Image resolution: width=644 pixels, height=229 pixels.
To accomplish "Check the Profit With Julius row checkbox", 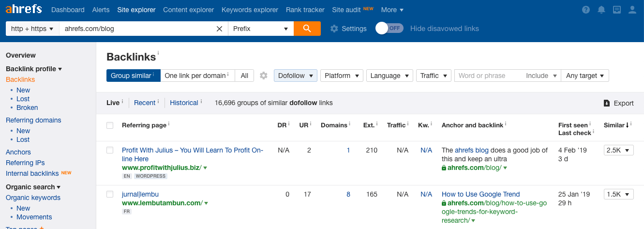I will 110,150.
